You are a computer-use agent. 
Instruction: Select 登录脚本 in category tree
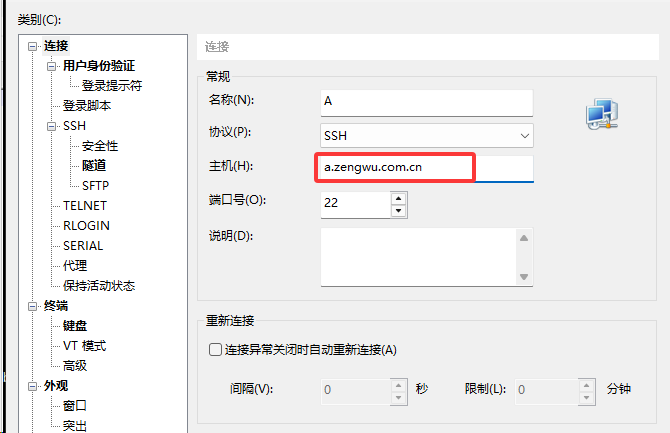[87, 106]
